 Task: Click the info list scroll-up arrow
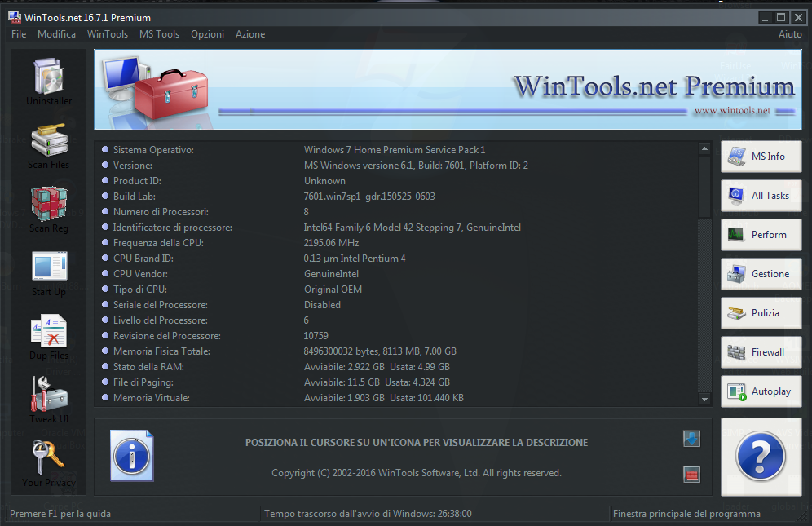[704, 148]
